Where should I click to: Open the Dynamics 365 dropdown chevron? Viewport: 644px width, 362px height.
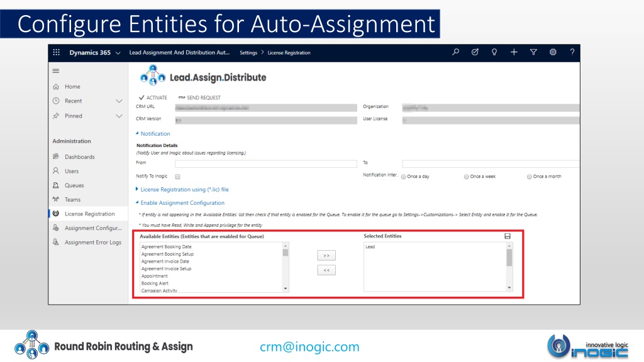point(118,53)
